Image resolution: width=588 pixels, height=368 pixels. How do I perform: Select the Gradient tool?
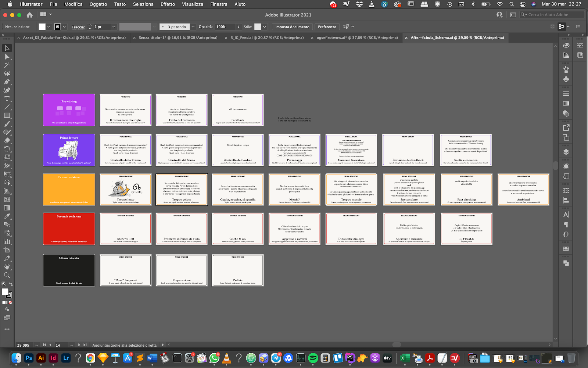pos(7,208)
